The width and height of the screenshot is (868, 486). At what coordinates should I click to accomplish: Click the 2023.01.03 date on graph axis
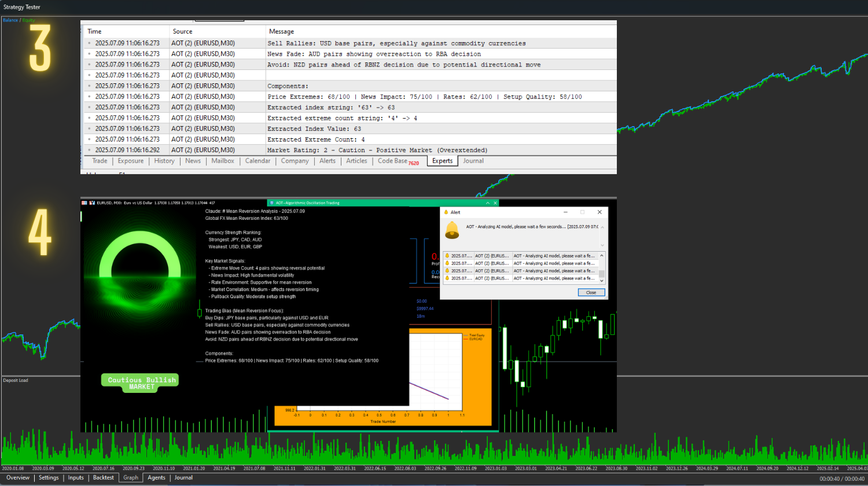click(x=495, y=468)
